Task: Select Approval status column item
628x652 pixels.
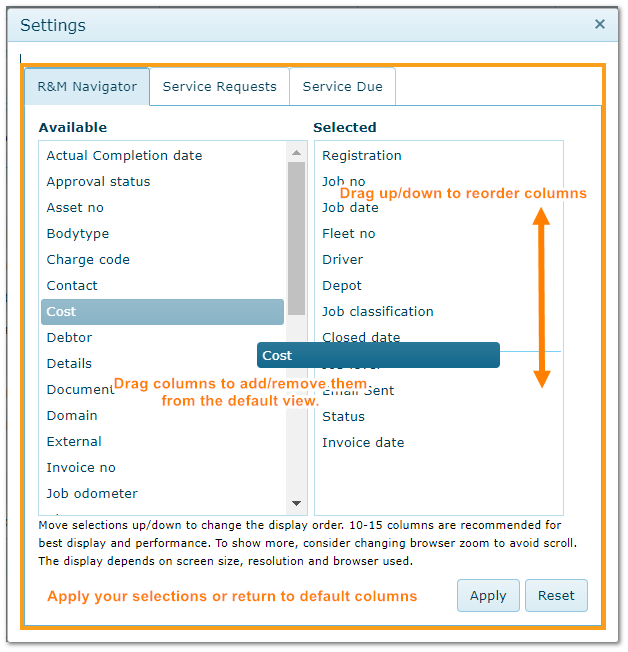Action: click(98, 182)
